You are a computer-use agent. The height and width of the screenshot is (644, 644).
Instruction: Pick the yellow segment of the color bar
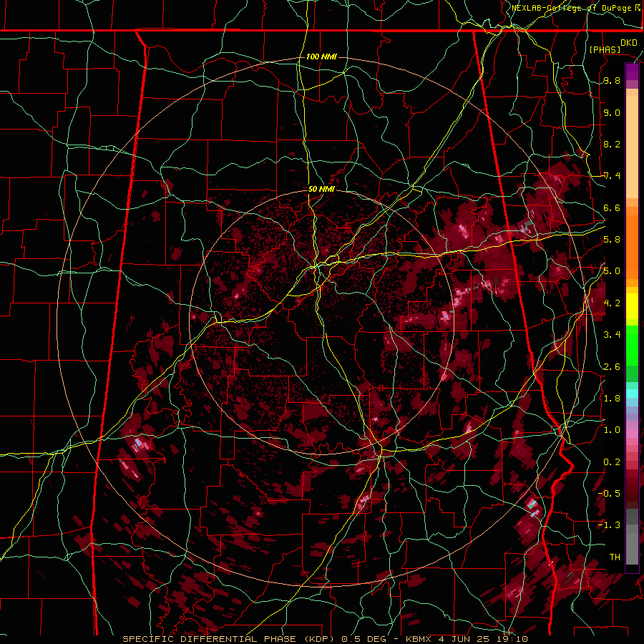632,306
